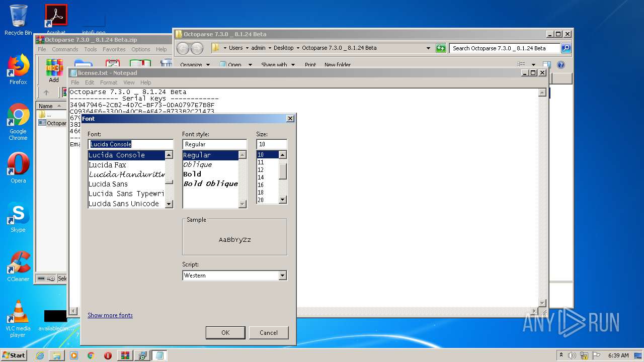This screenshot has width=644, height=362.
Task: Click New folder in Explorer toolbar
Action: [338, 65]
